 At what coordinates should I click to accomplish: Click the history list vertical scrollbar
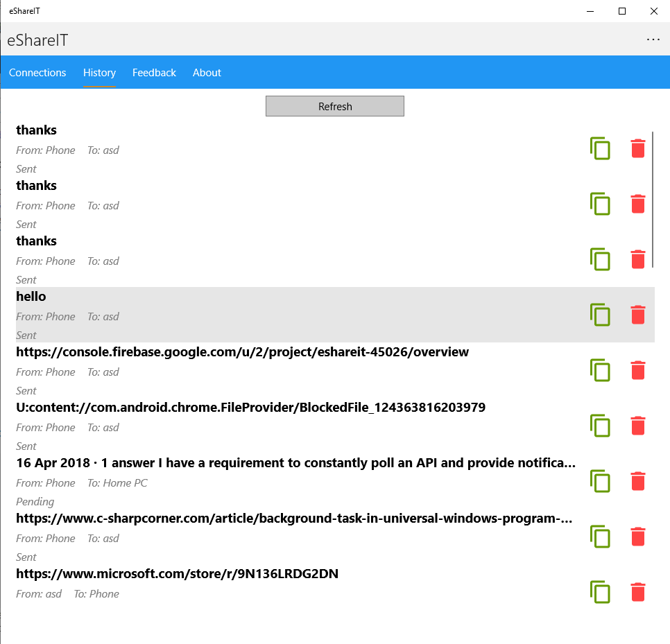click(653, 201)
